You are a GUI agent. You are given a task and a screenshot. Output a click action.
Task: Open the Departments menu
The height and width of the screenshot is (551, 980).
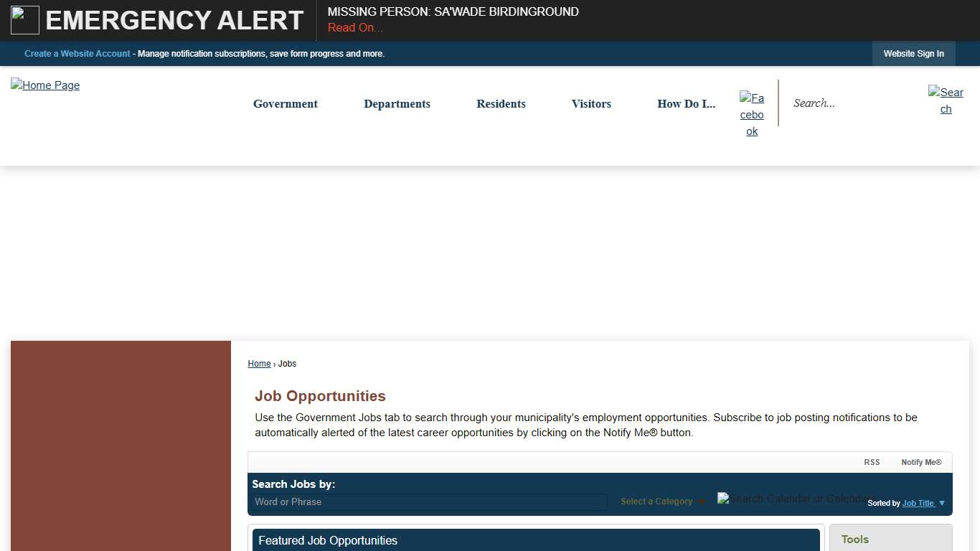click(x=397, y=104)
